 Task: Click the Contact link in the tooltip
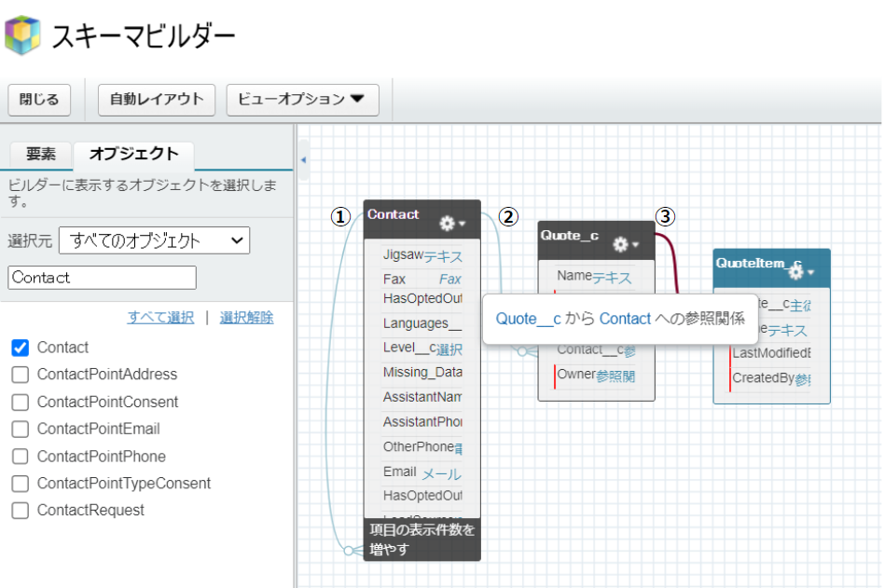click(x=625, y=319)
